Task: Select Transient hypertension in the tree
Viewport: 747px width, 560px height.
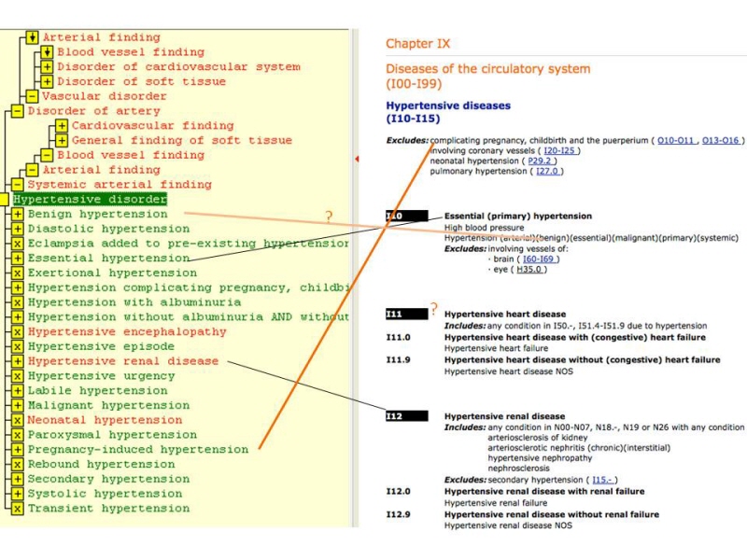Action: tap(108, 509)
